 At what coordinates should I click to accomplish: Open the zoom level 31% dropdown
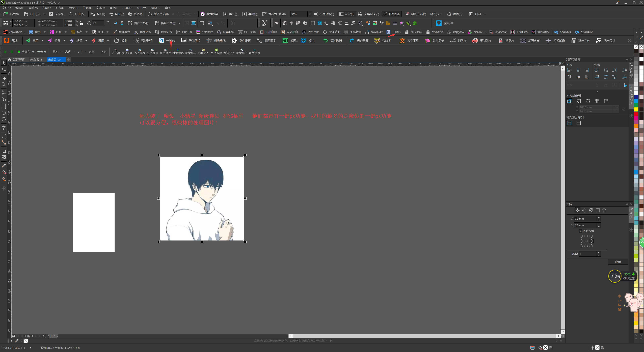(309, 14)
